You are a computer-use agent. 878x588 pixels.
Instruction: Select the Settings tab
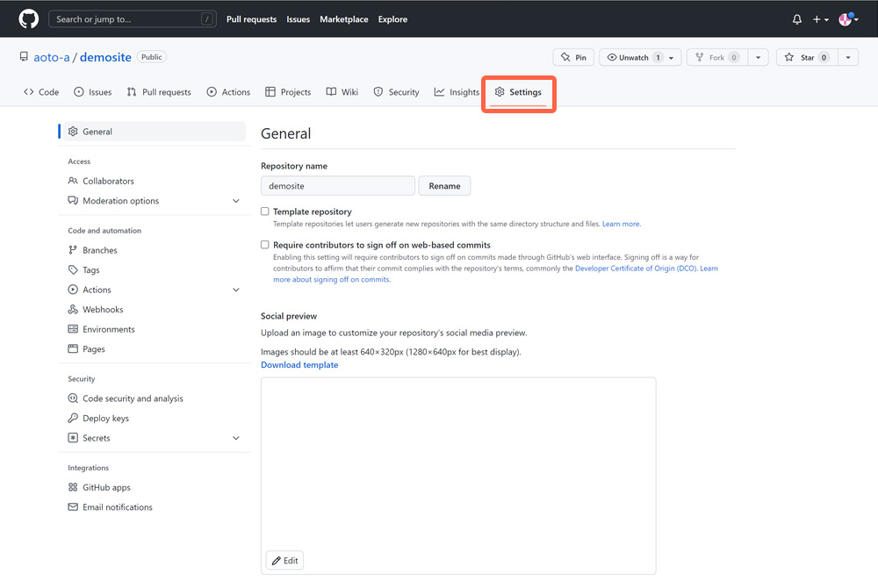pyautogui.click(x=518, y=92)
